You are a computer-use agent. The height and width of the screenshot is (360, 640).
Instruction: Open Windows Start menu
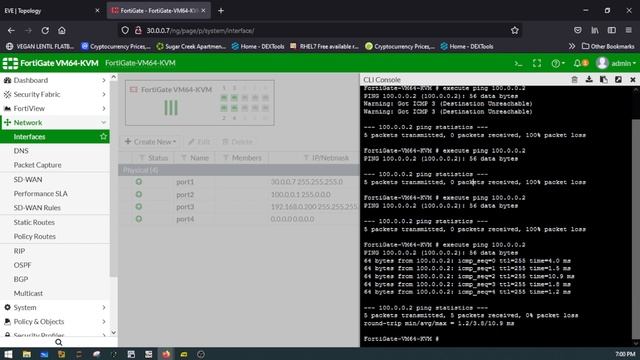8,354
